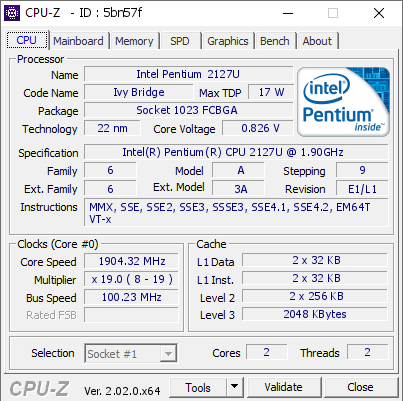Click the Core Speed value field
The width and height of the screenshot is (403, 401).
coord(131,261)
